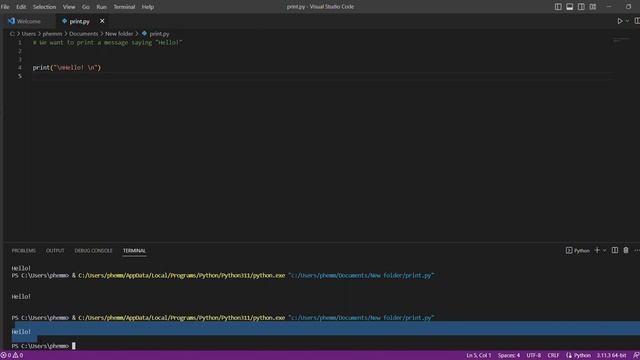Change end of line sequence CRLF

553,356
